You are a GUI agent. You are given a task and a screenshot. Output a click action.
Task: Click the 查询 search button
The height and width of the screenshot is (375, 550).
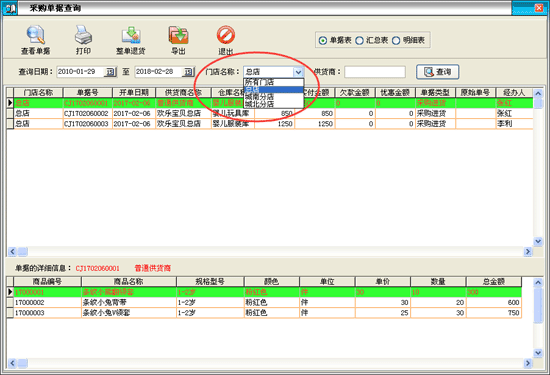437,72
